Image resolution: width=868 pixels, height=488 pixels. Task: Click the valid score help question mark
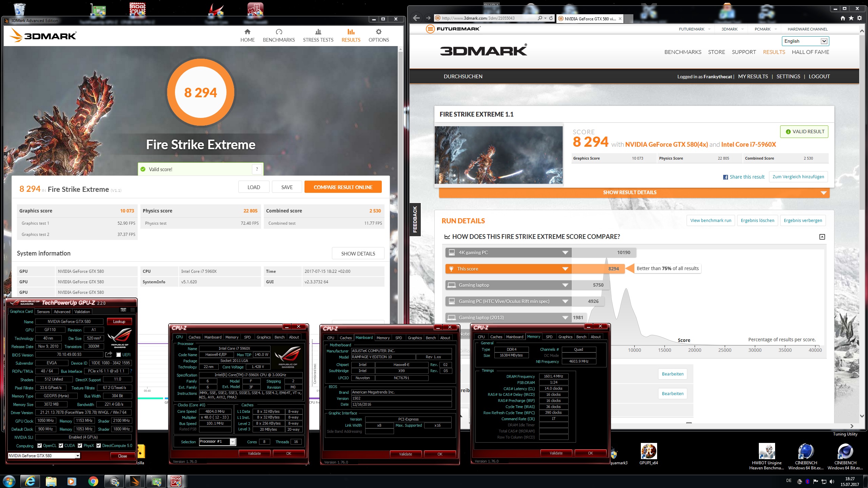(257, 169)
